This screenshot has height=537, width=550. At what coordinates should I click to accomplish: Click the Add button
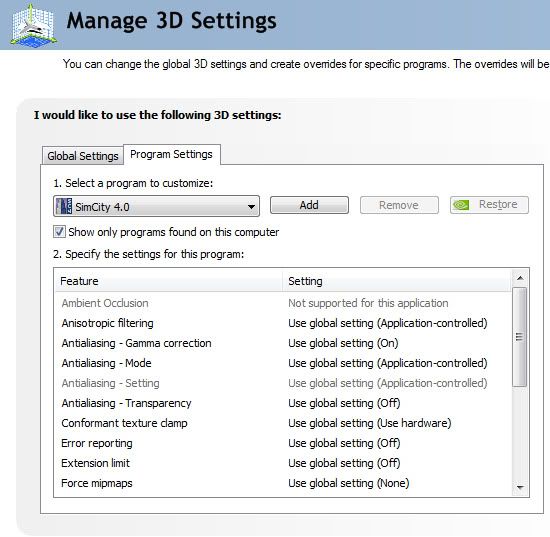pyautogui.click(x=309, y=205)
